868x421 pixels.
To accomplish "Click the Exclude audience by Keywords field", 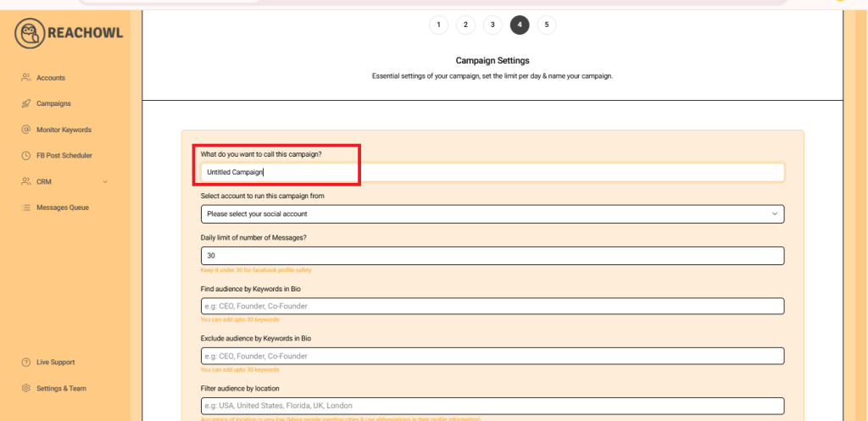I will tap(492, 356).
